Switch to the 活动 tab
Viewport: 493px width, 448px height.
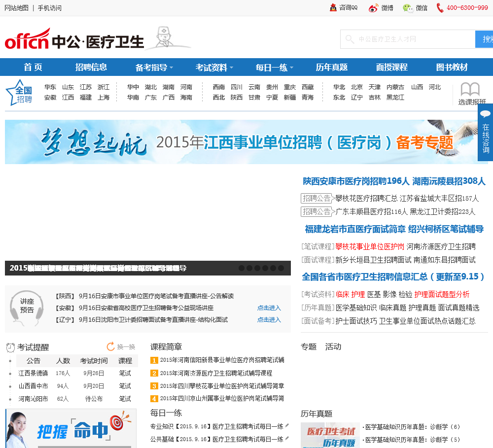[x=333, y=347]
